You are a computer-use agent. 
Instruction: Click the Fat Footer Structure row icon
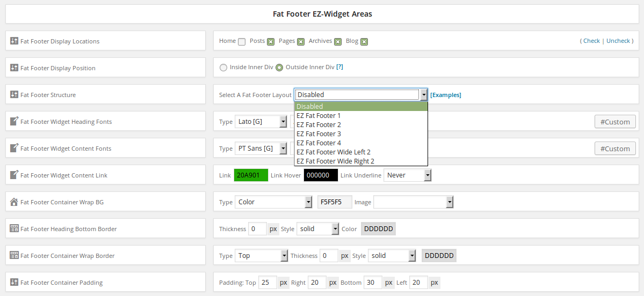point(14,94)
